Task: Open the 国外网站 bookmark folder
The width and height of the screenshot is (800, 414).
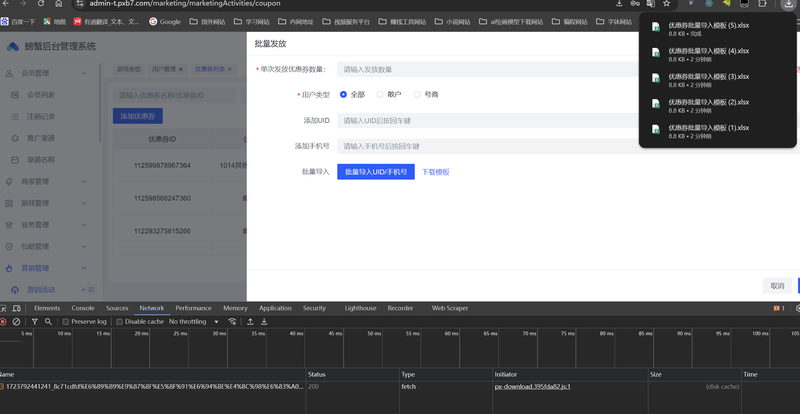Action: (207, 22)
